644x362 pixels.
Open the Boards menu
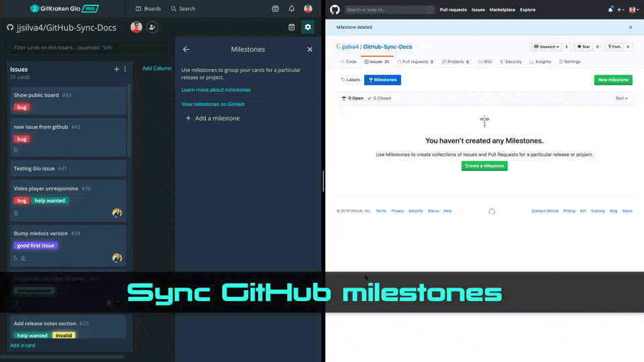(148, 9)
